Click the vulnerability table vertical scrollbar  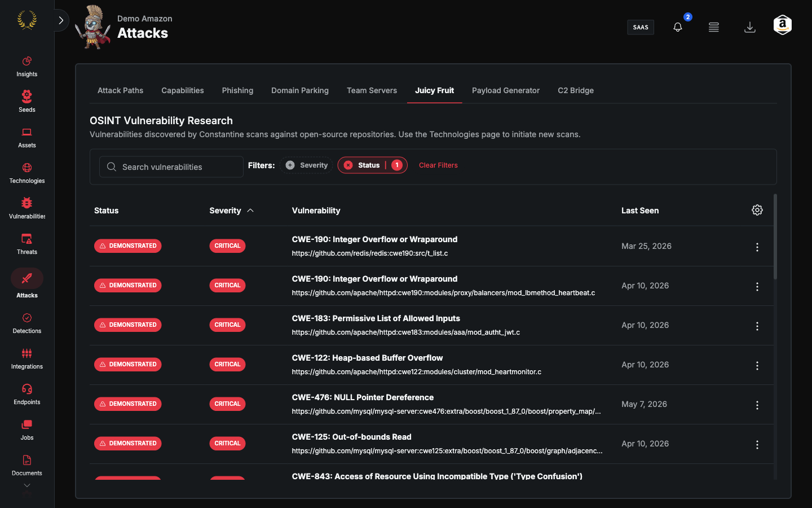click(x=775, y=237)
